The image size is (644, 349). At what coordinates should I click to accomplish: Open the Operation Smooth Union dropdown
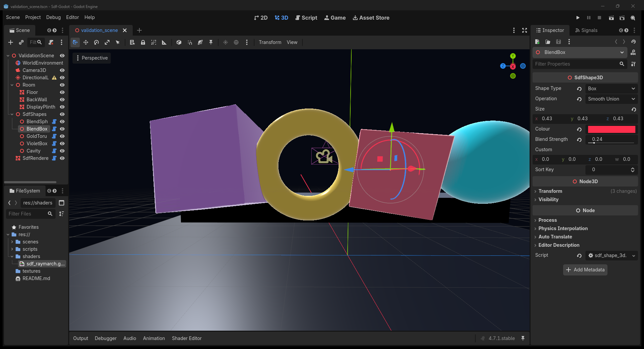click(611, 99)
